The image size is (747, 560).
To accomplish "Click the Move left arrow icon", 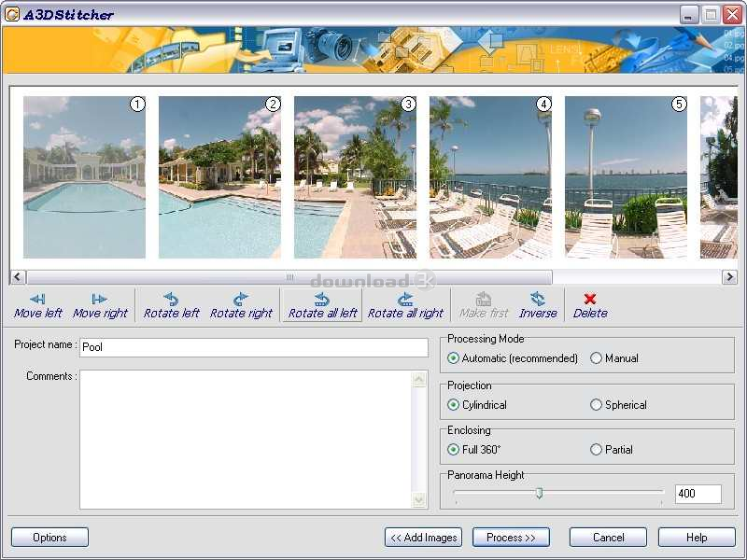I will click(x=37, y=299).
